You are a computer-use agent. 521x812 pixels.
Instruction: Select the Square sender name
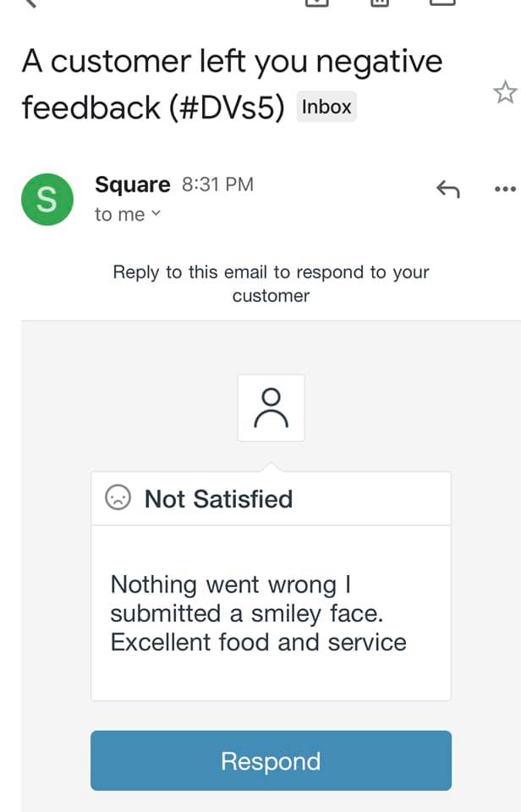(133, 184)
